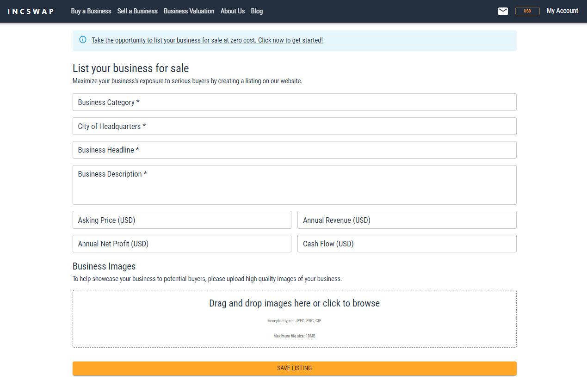Click the drag and drop image upload area
This screenshot has height=392, width=587.
(294, 318)
